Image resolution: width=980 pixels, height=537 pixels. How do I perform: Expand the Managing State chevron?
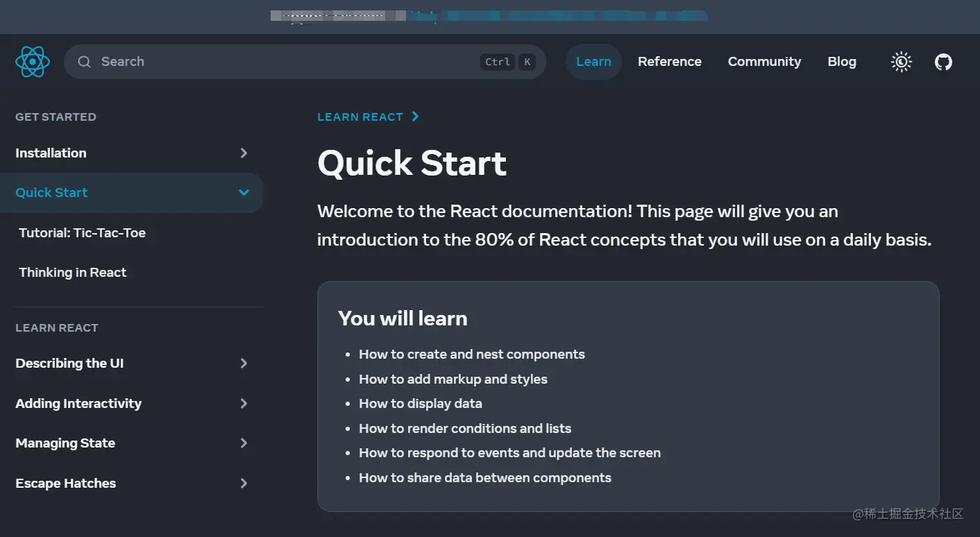pos(244,443)
